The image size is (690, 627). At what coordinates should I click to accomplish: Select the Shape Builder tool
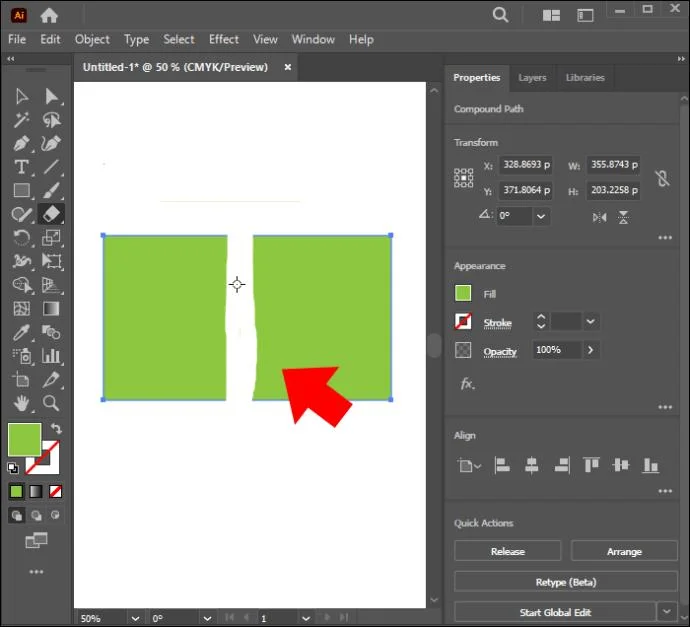tap(21, 285)
